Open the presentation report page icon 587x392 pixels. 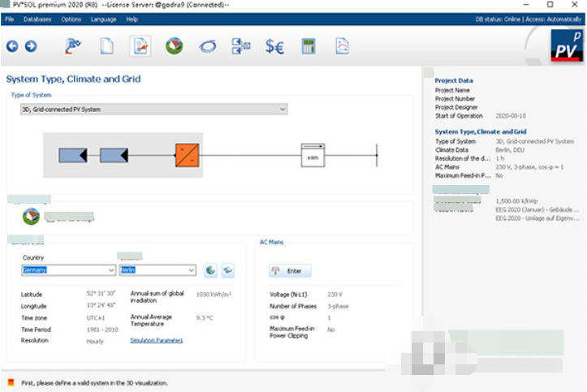click(x=343, y=46)
